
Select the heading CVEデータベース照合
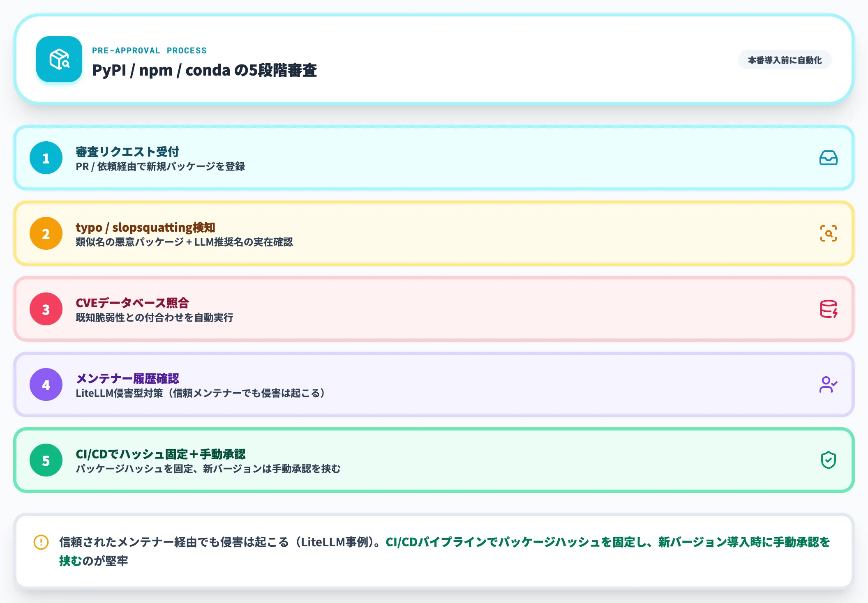pyautogui.click(x=132, y=303)
